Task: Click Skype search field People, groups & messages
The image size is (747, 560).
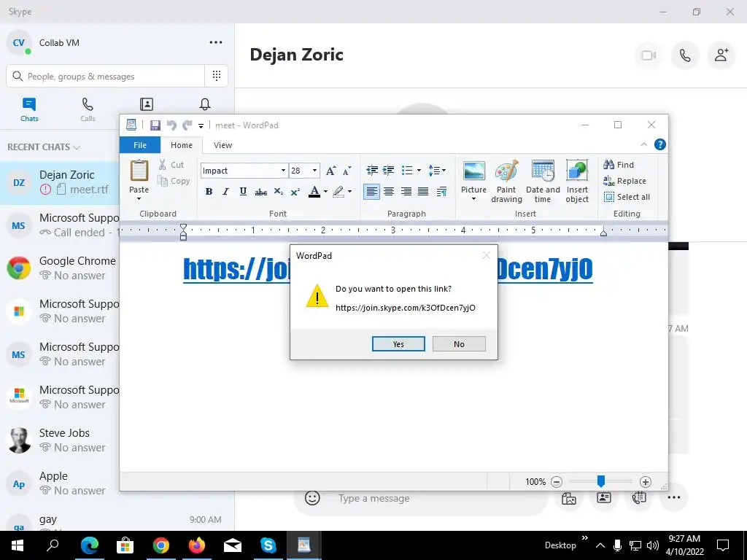Action: click(x=105, y=76)
